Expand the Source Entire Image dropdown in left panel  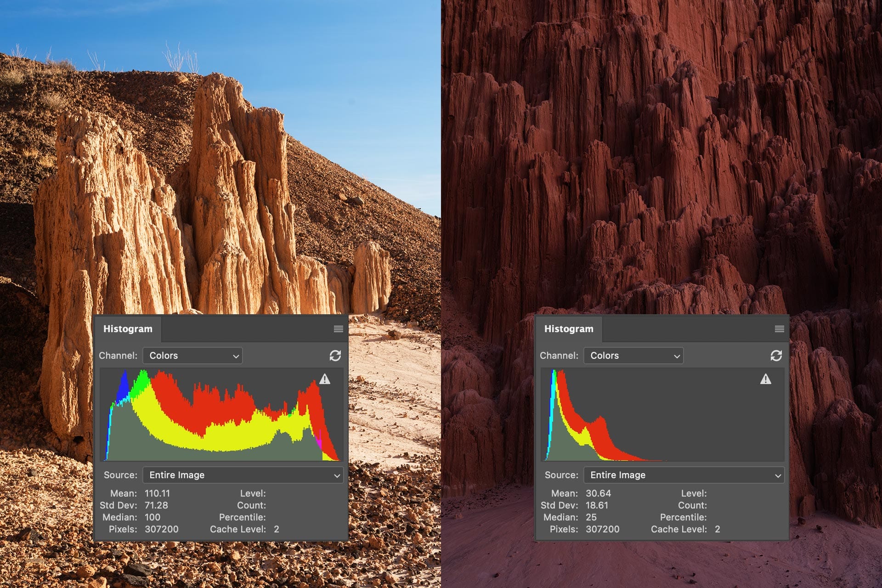pos(243,475)
